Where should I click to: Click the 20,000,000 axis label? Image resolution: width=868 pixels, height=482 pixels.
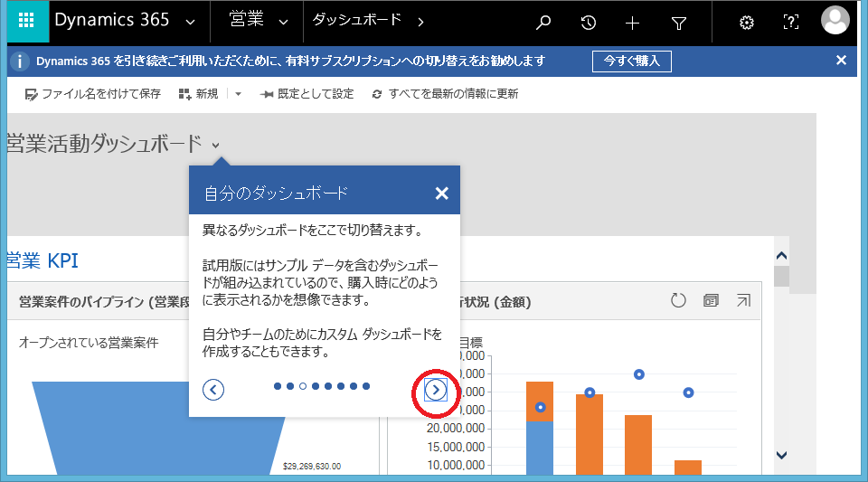point(456,429)
